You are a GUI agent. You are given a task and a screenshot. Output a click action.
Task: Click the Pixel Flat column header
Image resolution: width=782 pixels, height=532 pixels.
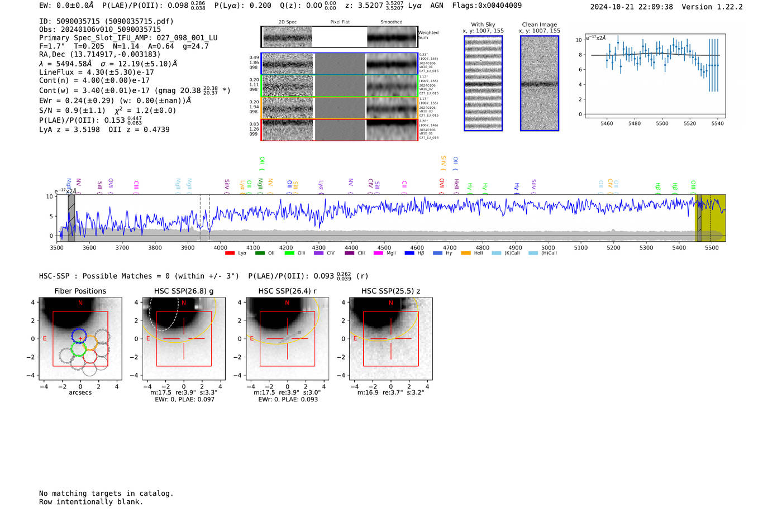[340, 22]
